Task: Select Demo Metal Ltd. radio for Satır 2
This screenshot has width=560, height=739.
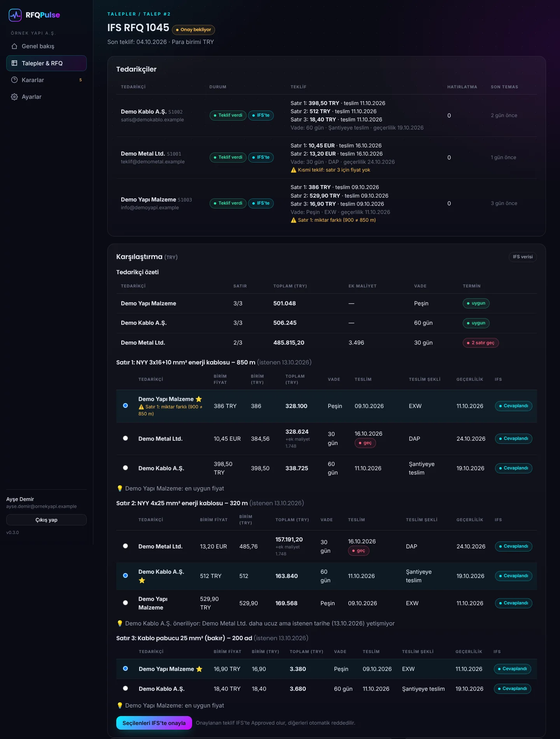Action: tap(125, 546)
